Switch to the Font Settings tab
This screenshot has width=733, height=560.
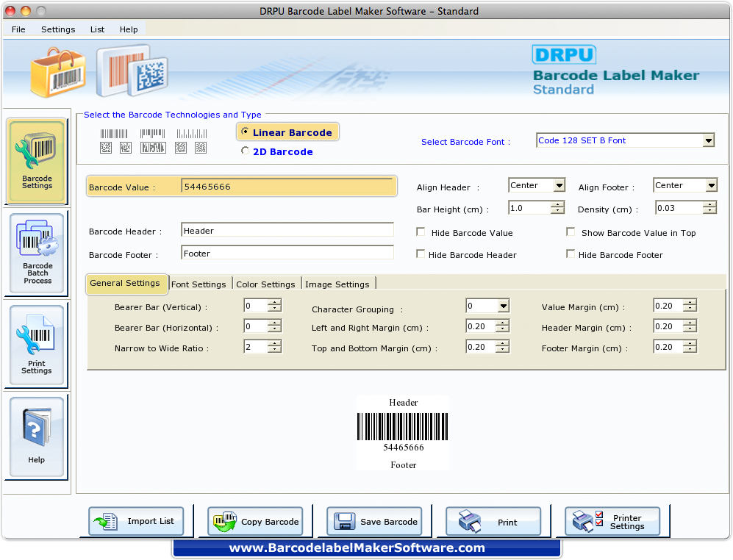(199, 284)
